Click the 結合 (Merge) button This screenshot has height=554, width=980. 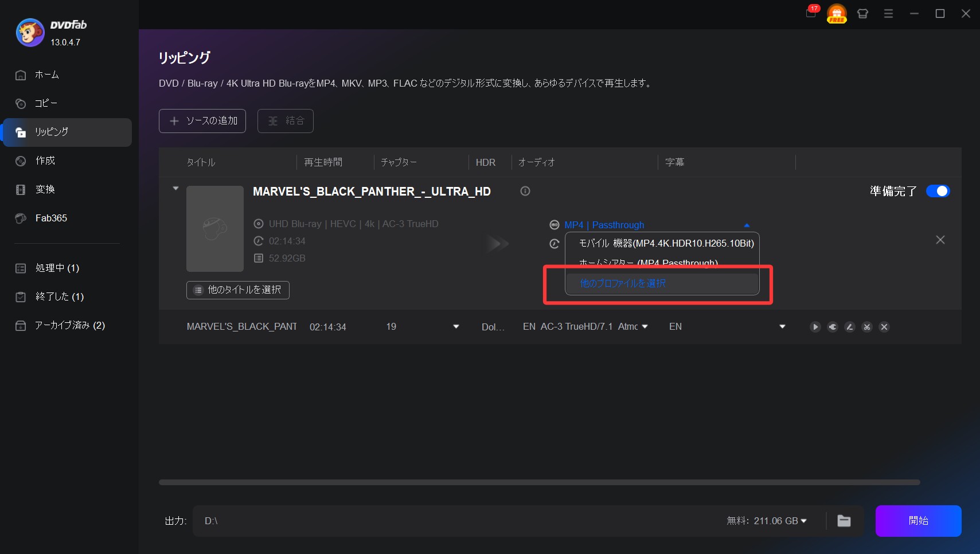[286, 121]
